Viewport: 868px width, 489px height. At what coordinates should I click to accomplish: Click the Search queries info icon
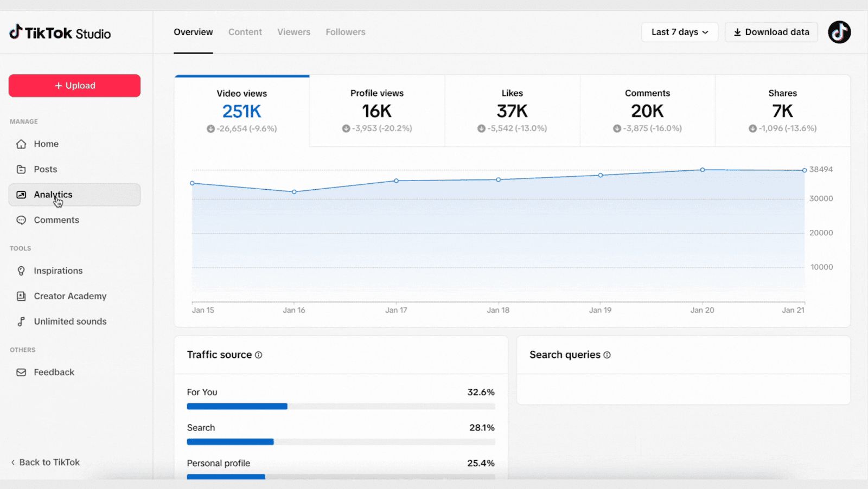tap(607, 355)
